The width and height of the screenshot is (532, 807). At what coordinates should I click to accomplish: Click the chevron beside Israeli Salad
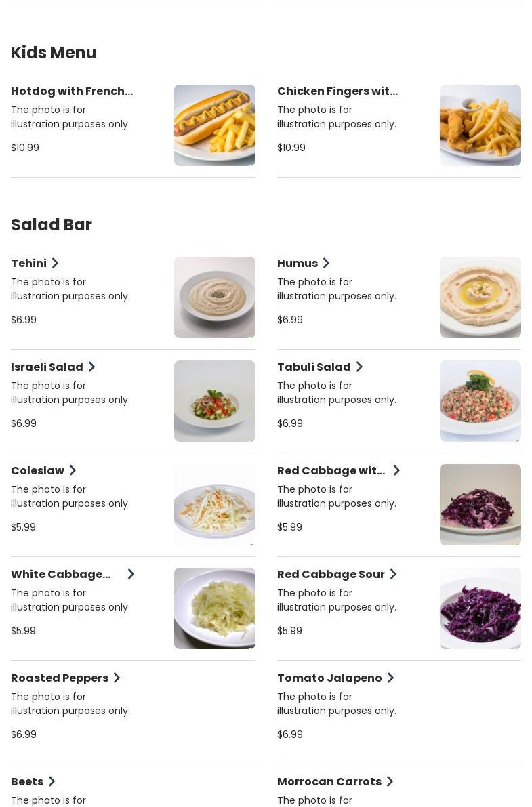91,367
